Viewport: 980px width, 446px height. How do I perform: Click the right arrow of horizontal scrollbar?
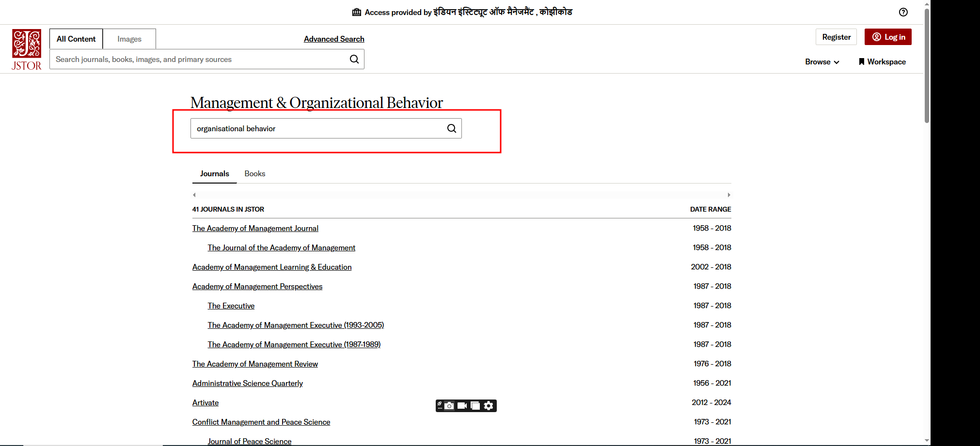click(x=728, y=195)
